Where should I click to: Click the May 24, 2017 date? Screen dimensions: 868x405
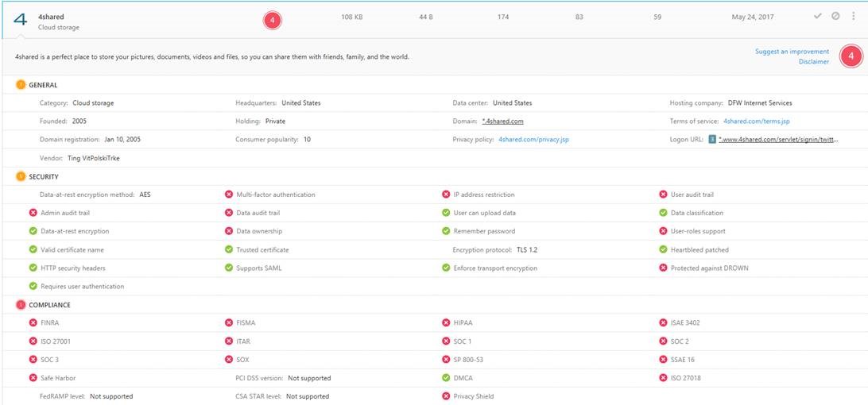(x=753, y=17)
